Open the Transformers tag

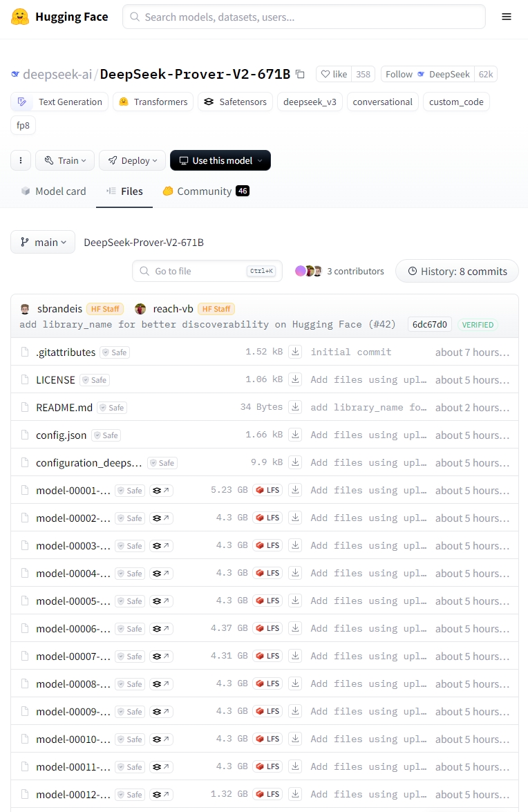coord(153,102)
